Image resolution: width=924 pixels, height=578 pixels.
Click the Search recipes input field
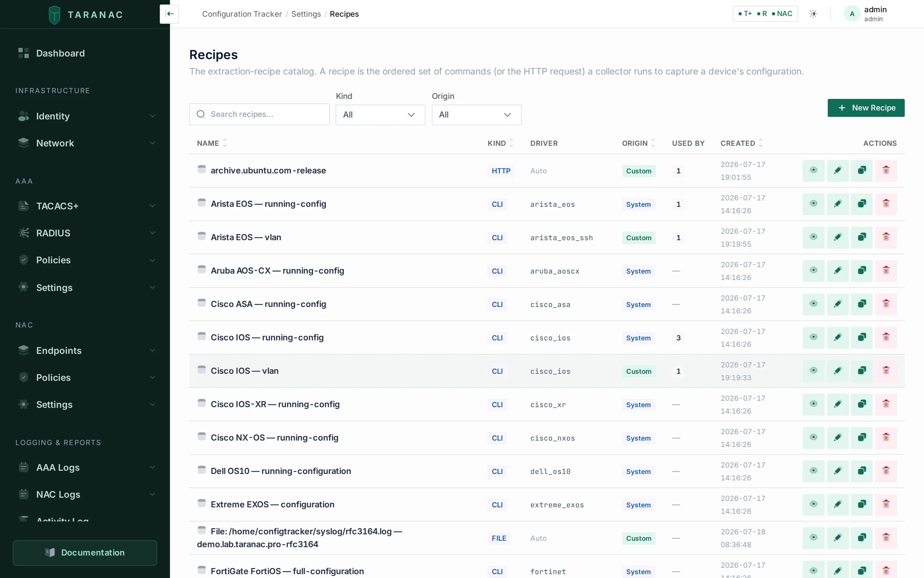[259, 114]
